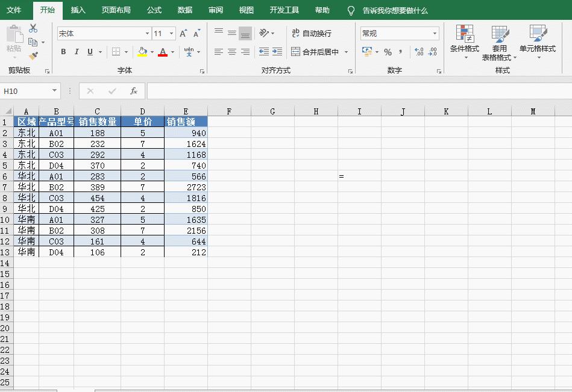Toggle italic formatting
The image size is (572, 392).
pyautogui.click(x=77, y=52)
